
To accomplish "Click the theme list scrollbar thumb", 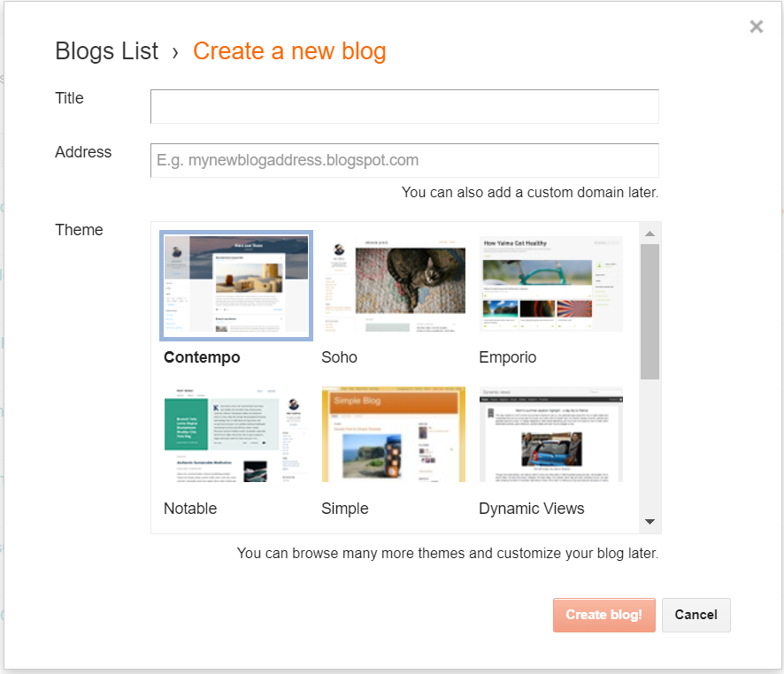I will [649, 292].
